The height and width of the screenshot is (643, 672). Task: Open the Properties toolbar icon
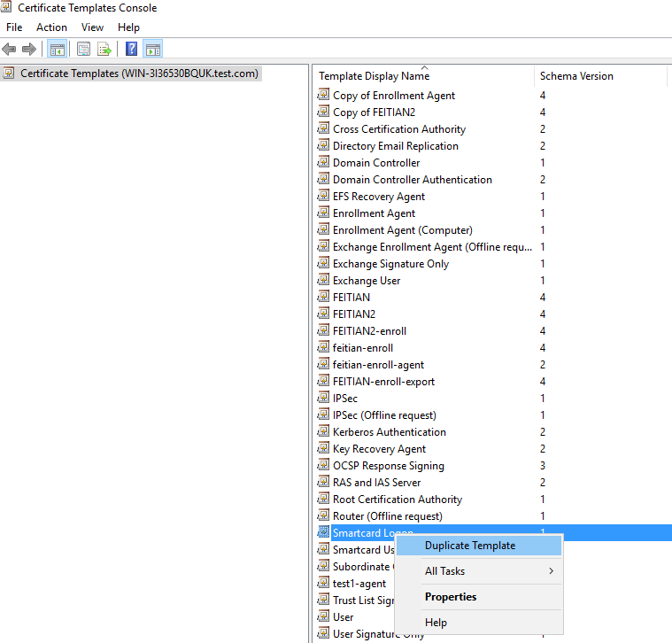(83, 50)
